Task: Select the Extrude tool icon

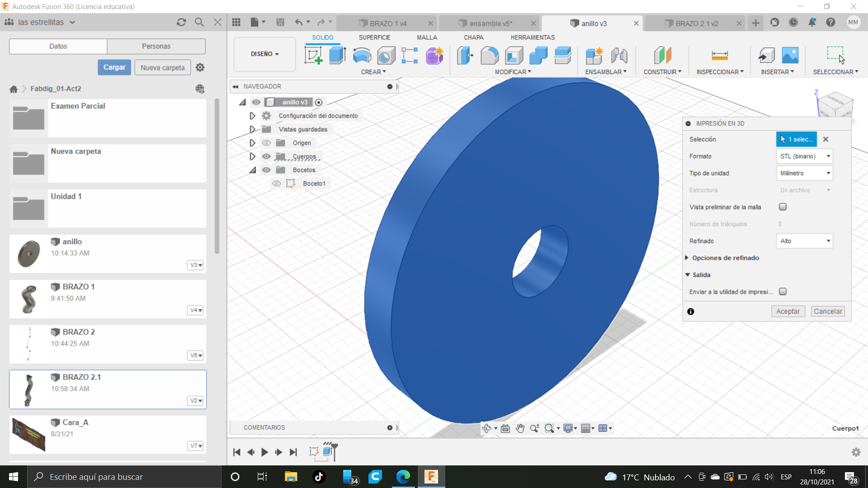Action: [337, 56]
